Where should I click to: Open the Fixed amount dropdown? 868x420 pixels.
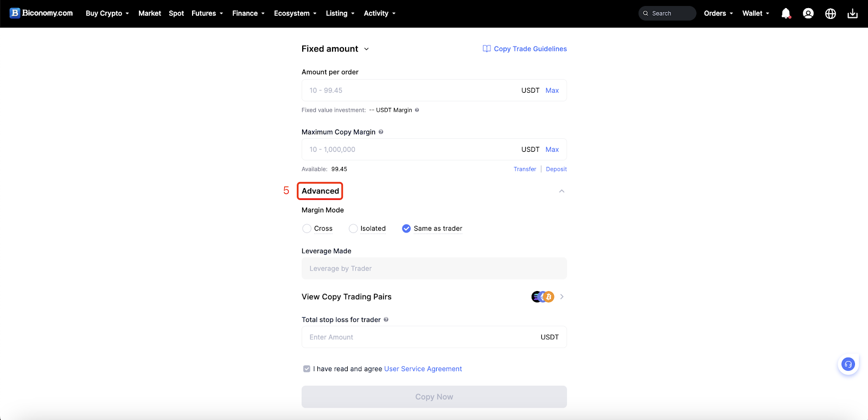(x=335, y=49)
